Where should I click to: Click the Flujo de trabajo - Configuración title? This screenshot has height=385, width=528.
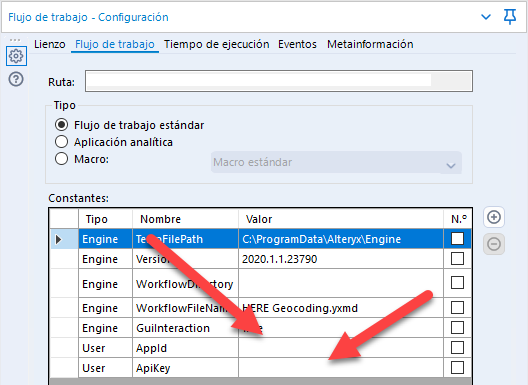[x=88, y=17]
